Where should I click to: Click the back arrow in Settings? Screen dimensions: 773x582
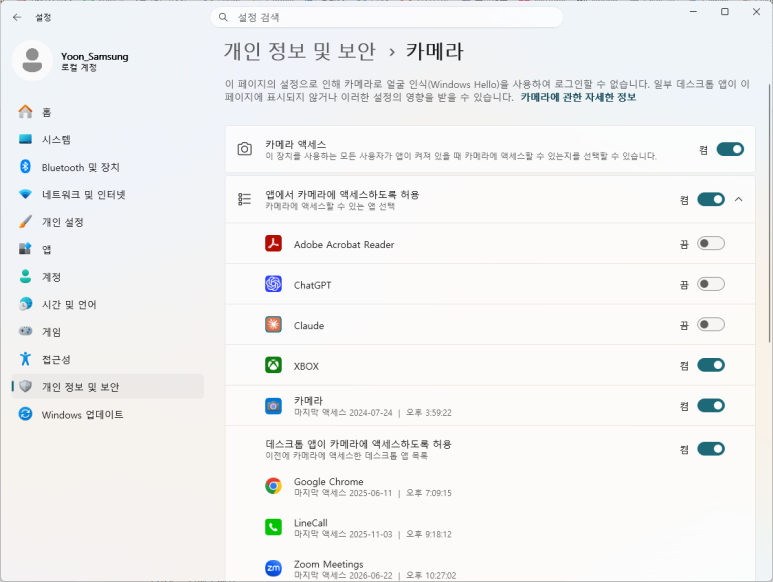click(x=17, y=17)
